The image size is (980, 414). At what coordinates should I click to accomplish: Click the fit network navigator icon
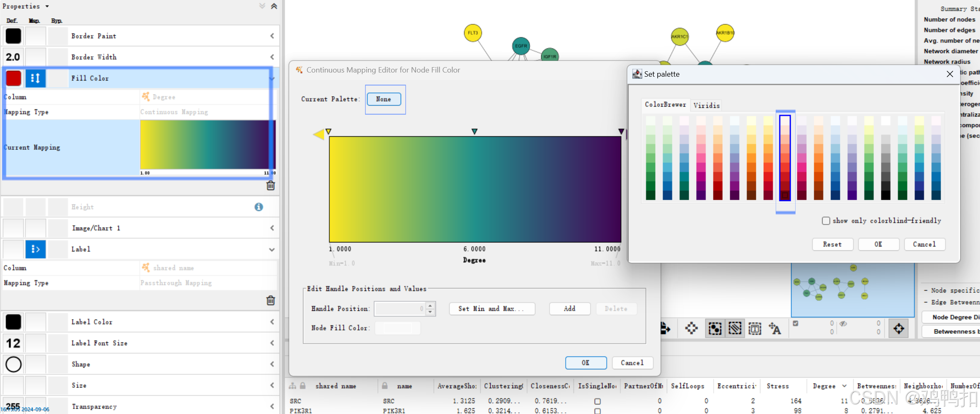coord(898,329)
